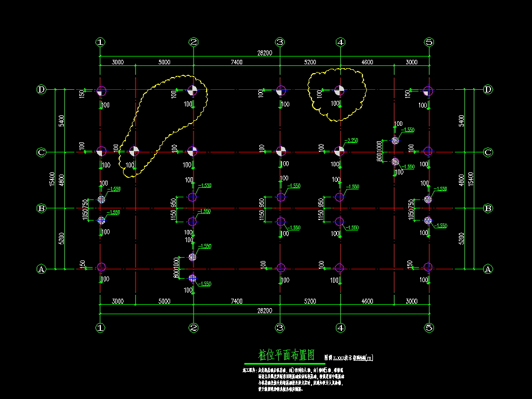Select the pile symbol at grid intersection C-3

tap(281, 151)
